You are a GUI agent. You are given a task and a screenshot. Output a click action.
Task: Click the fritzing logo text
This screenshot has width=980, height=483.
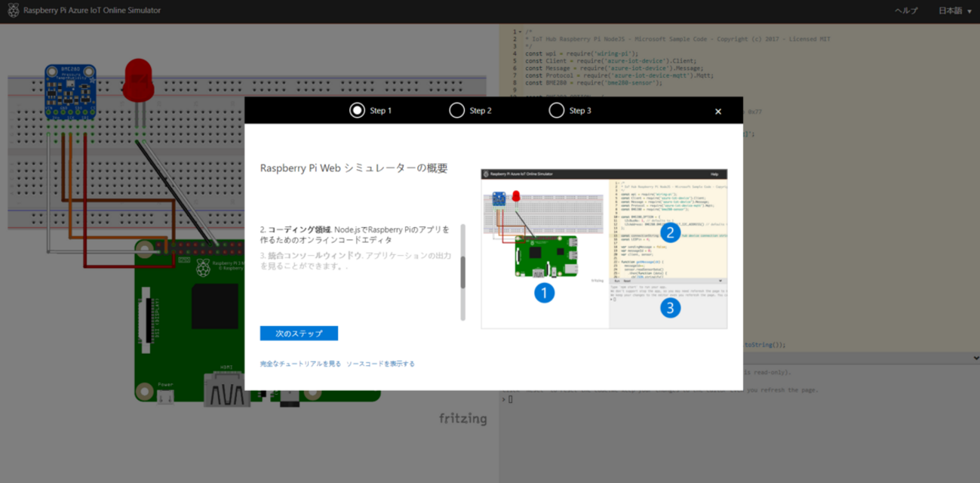(x=462, y=418)
